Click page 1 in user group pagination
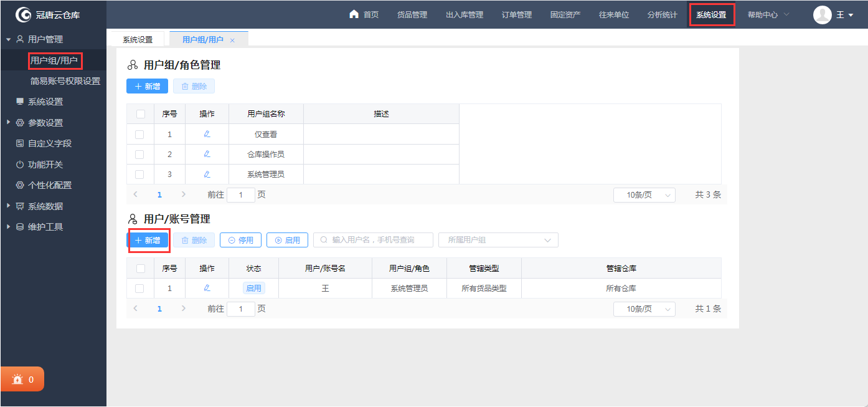 (159, 194)
